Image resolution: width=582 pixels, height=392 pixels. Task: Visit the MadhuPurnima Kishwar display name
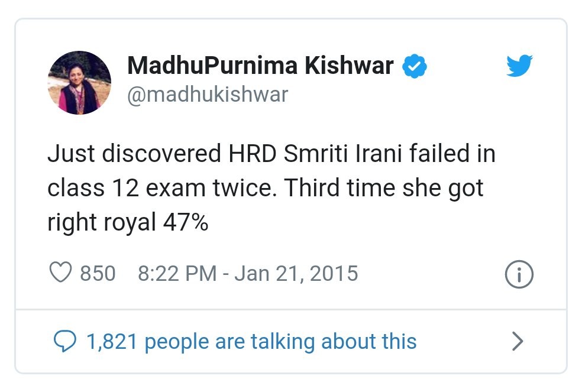(x=260, y=66)
